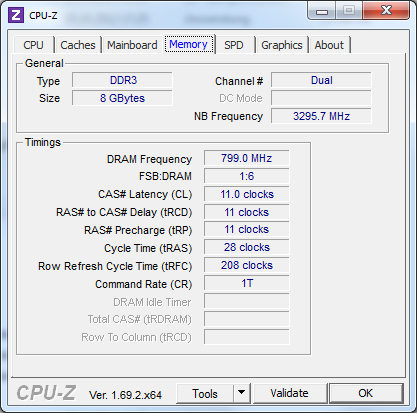This screenshot has height=413, width=417.
Task: Click the tRCD value 11 clocks
Action: tap(247, 212)
